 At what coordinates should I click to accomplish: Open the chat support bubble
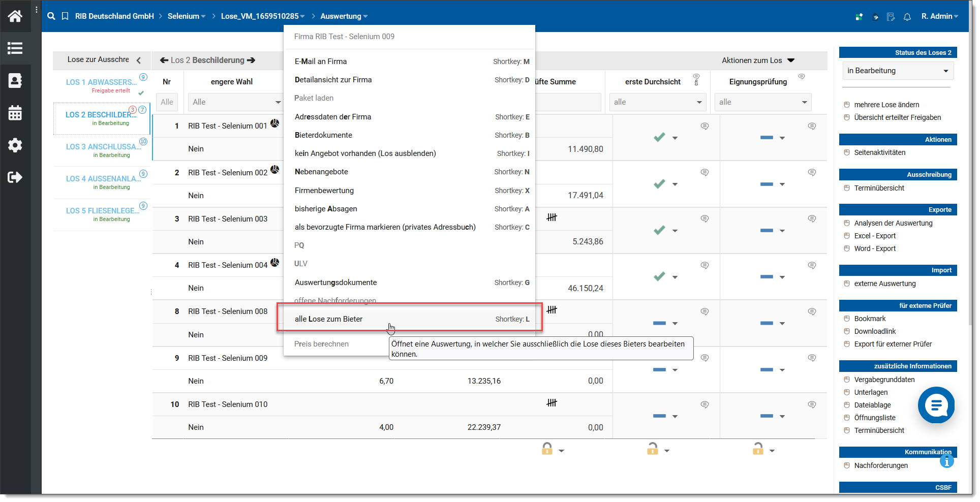click(x=936, y=405)
